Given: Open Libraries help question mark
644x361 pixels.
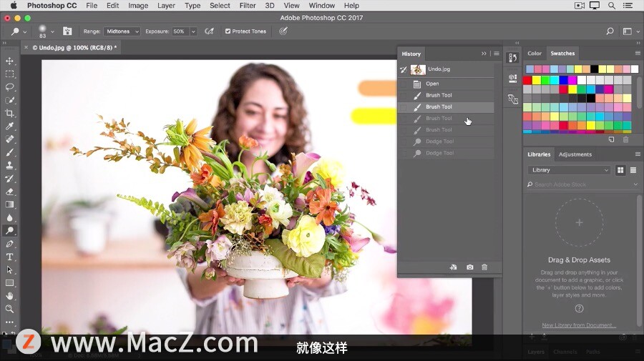Looking at the screenshot, I should (x=579, y=309).
